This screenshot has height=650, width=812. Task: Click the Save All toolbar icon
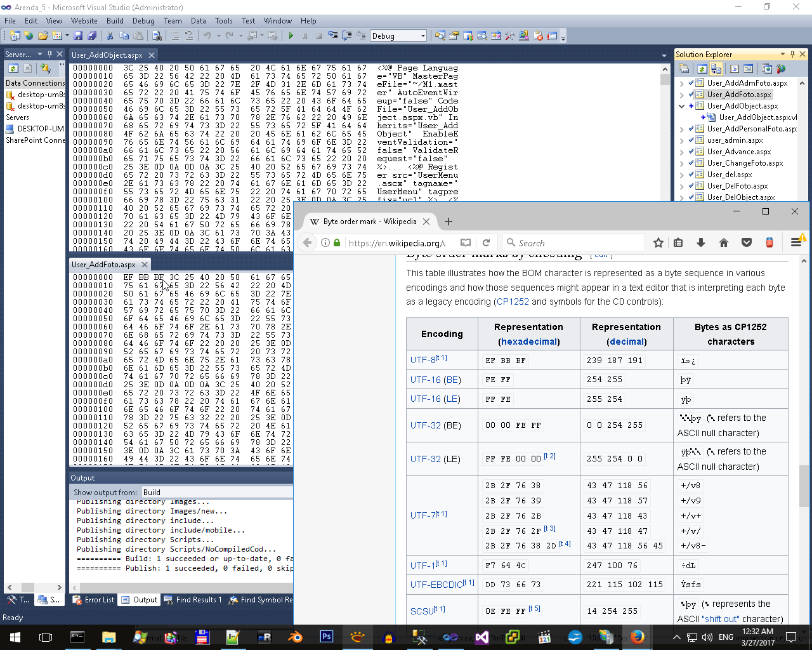tap(92, 36)
